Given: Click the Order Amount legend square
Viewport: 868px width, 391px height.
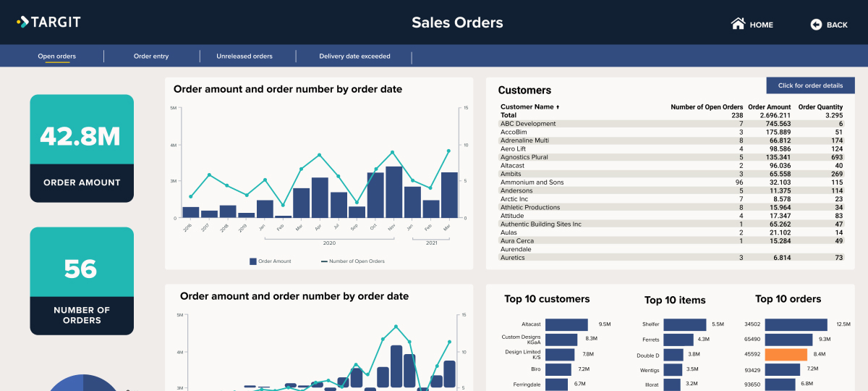Looking at the screenshot, I should [253, 261].
